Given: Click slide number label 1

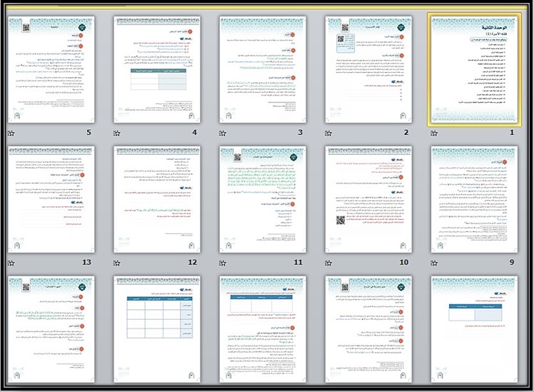Looking at the screenshot, I should (512, 133).
